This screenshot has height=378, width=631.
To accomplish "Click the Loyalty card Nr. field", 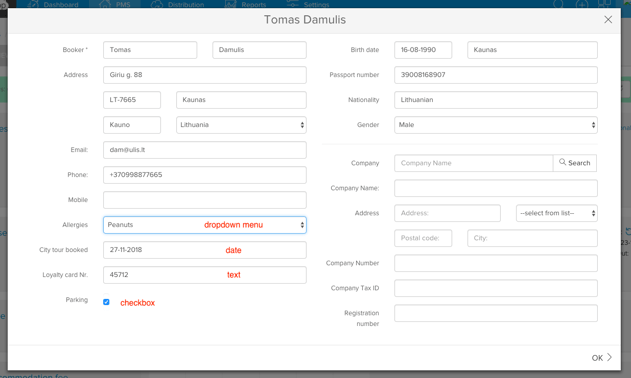I will click(x=204, y=275).
